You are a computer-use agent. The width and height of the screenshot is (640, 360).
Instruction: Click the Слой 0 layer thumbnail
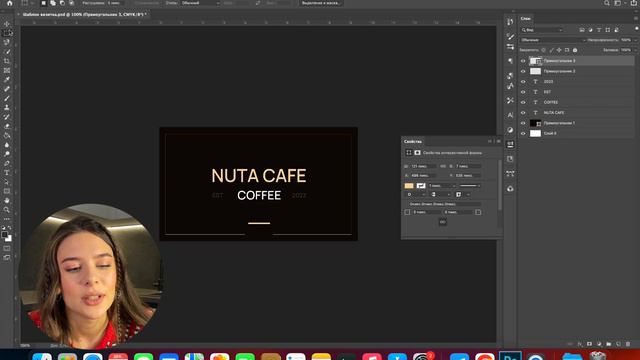coord(535,133)
